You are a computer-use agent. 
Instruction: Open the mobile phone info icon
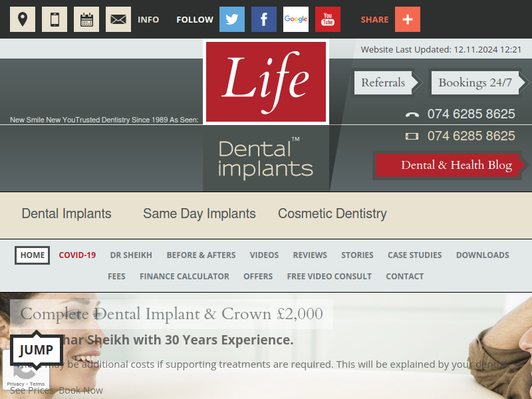55,19
